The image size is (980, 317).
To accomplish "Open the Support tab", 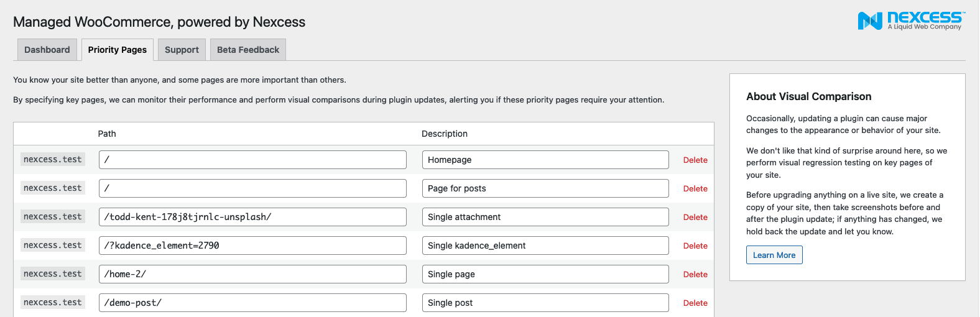I will point(182,50).
